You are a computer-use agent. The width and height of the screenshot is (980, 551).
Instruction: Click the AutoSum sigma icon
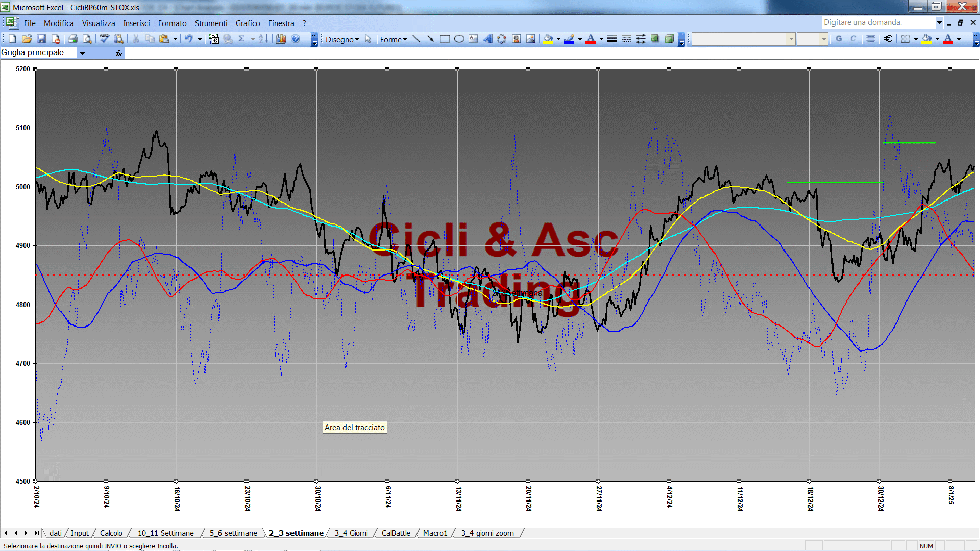tap(242, 39)
